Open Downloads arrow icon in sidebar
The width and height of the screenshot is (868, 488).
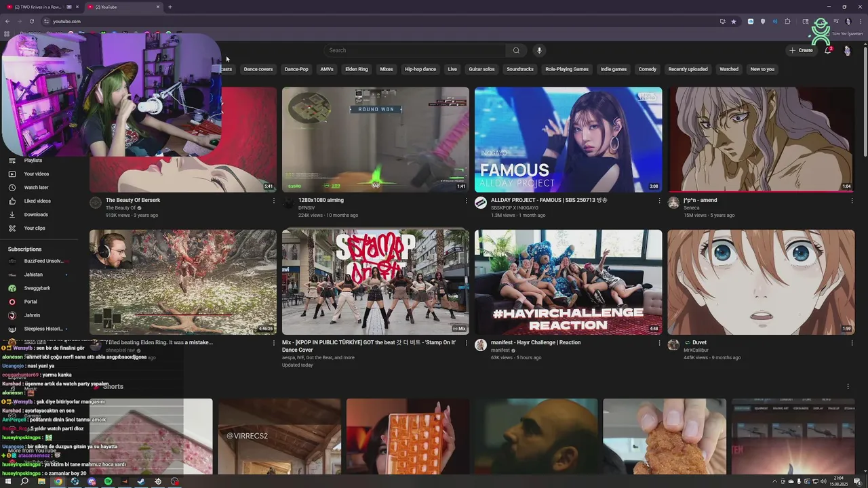click(x=12, y=215)
